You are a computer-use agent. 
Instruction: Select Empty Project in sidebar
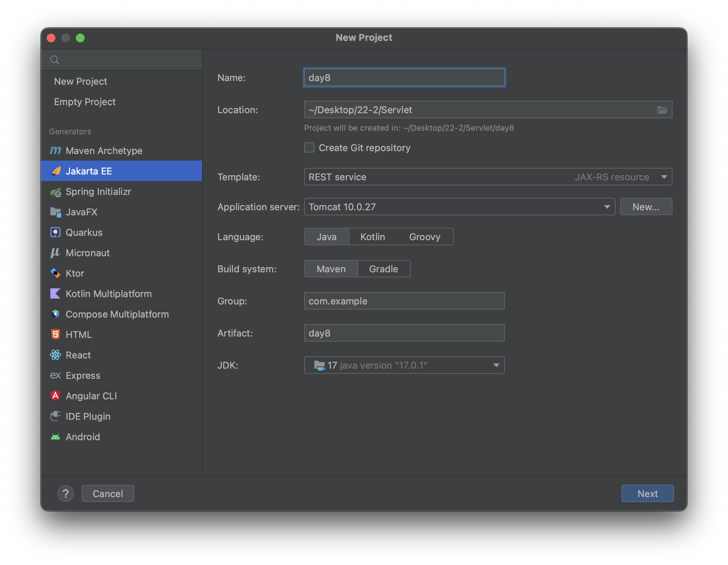(85, 102)
